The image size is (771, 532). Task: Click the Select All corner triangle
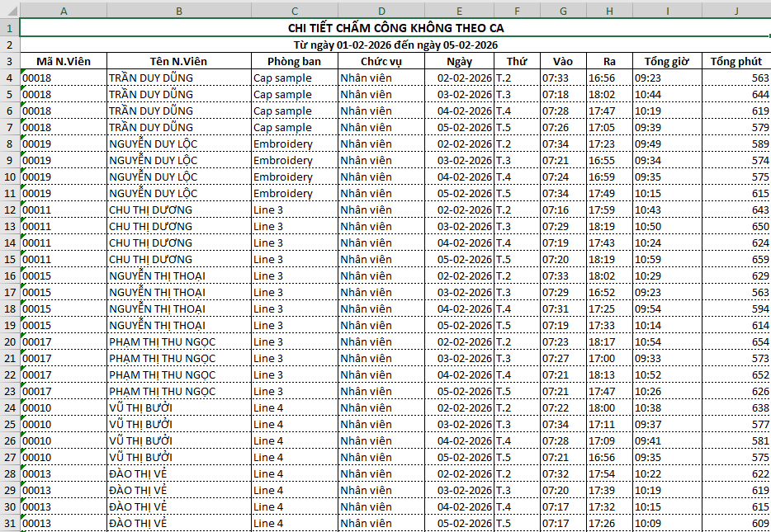point(10,10)
